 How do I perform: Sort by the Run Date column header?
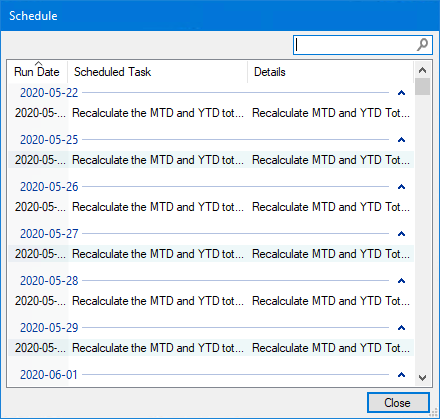tap(37, 72)
